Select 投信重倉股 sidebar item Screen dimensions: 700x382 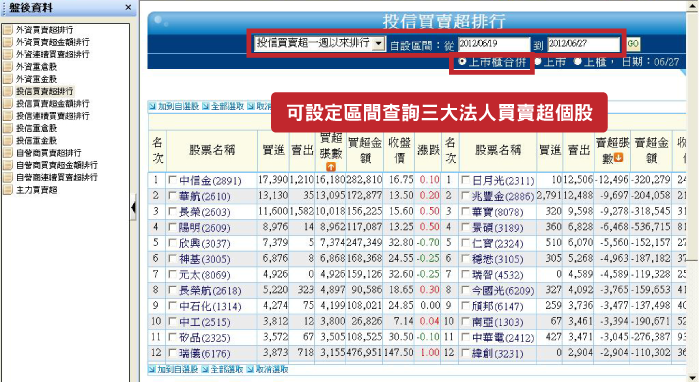click(36, 129)
